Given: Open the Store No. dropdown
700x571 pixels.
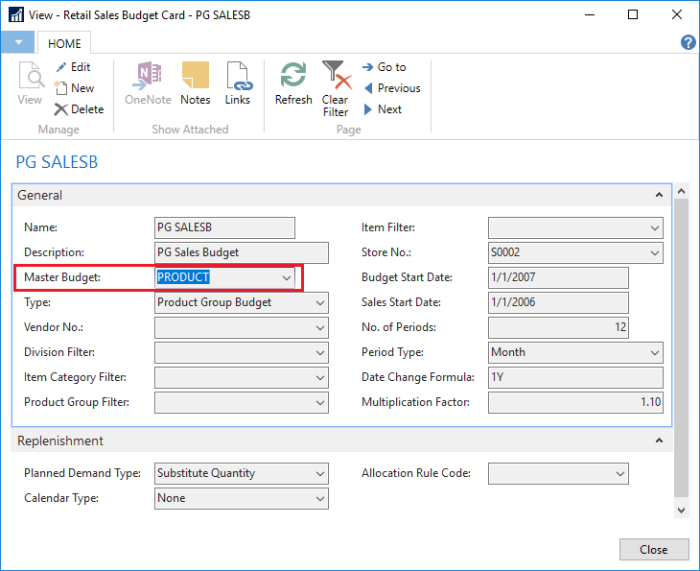Looking at the screenshot, I should click(x=655, y=253).
